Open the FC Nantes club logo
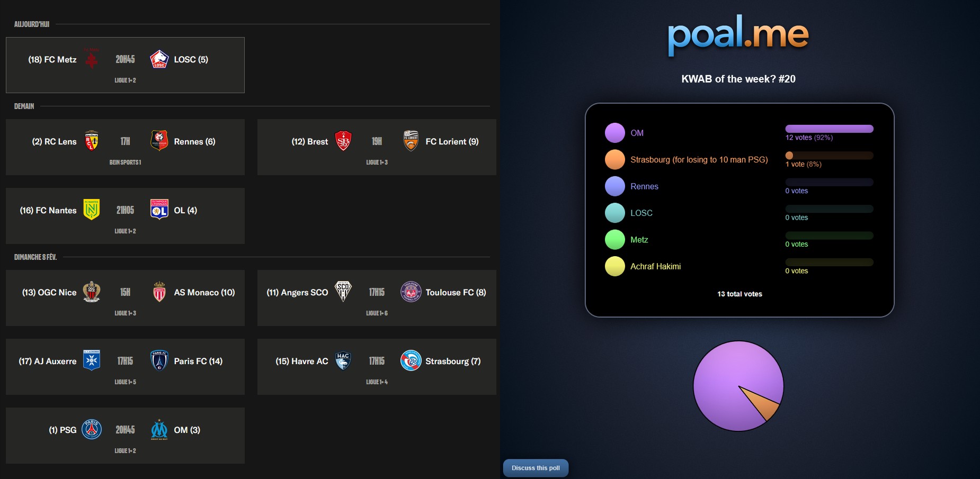 coord(92,210)
